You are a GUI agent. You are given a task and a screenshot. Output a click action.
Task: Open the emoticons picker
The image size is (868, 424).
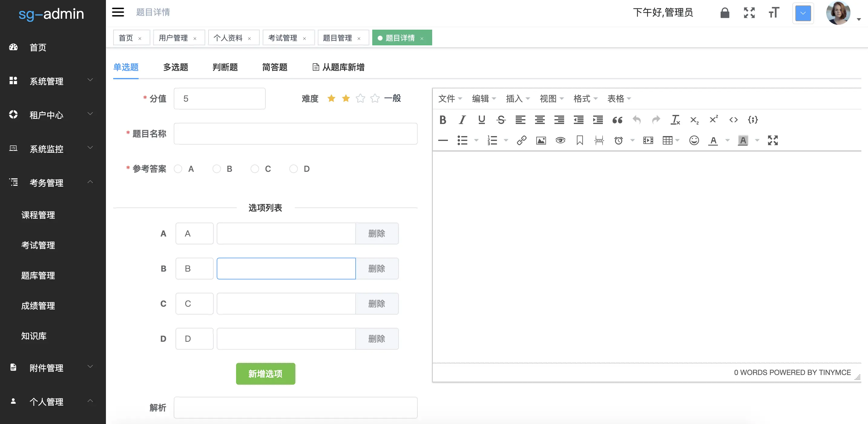694,140
